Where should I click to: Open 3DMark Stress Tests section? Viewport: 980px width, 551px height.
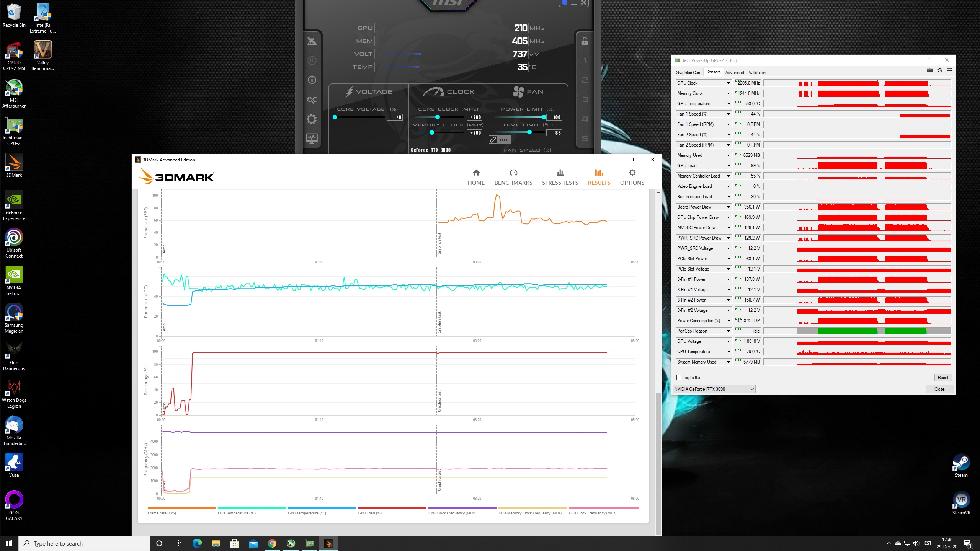point(560,178)
